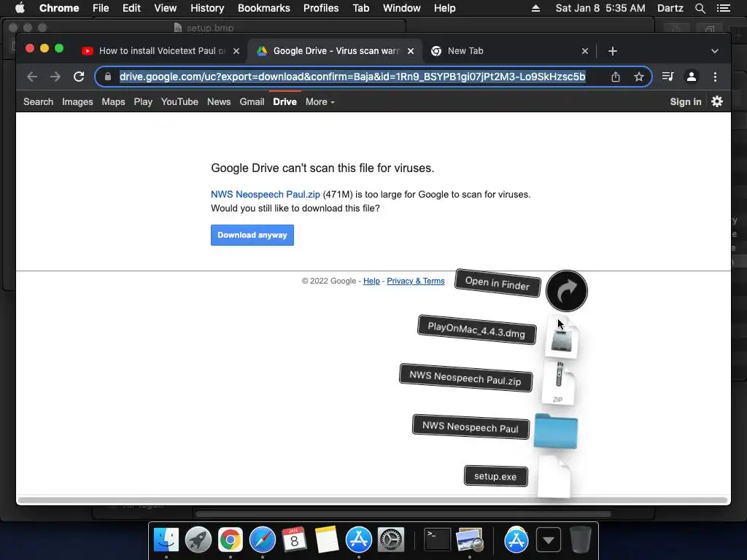Open the tab search chevron

tap(715, 51)
